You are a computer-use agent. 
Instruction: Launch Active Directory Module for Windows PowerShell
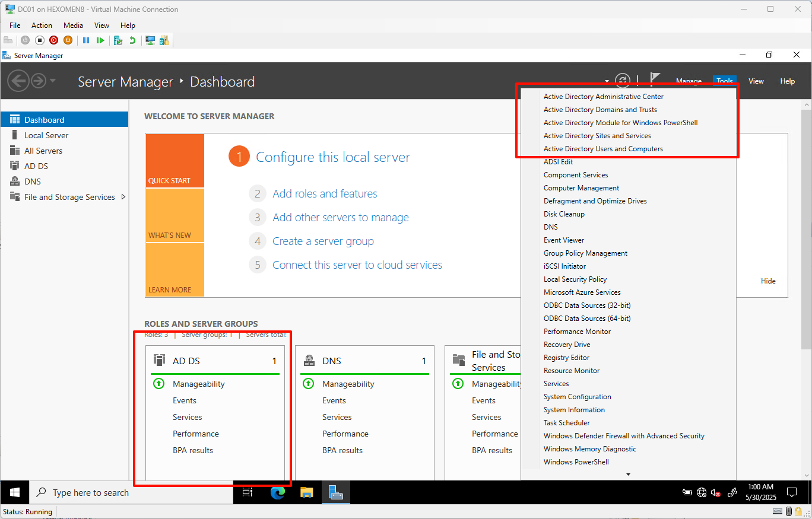[x=621, y=123]
